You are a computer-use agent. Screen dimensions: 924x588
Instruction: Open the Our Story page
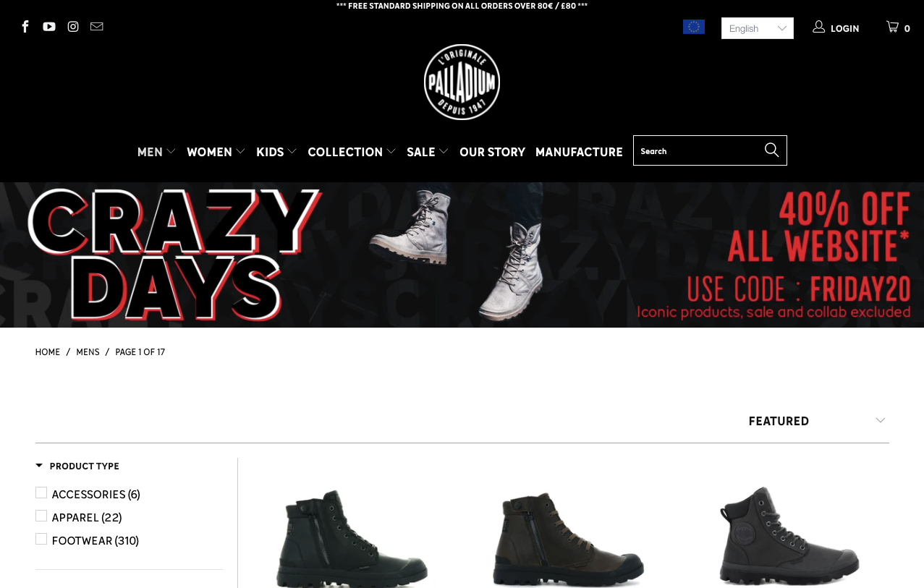(492, 152)
